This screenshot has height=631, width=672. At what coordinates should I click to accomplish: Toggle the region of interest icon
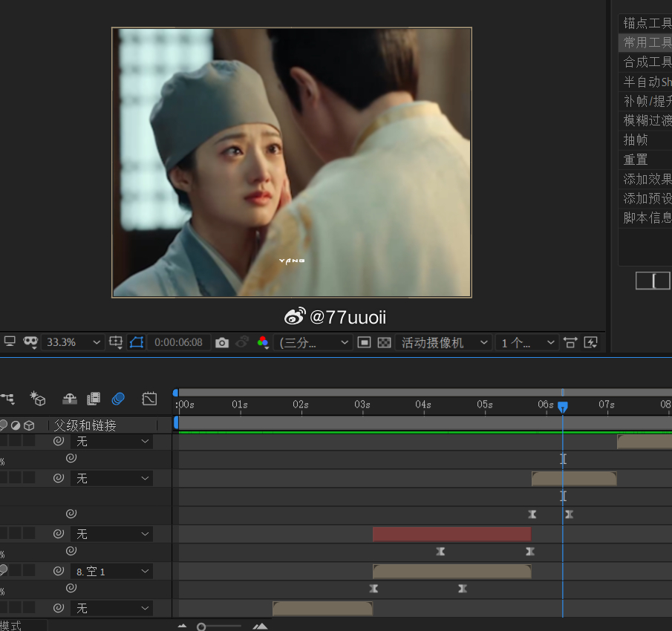point(364,342)
